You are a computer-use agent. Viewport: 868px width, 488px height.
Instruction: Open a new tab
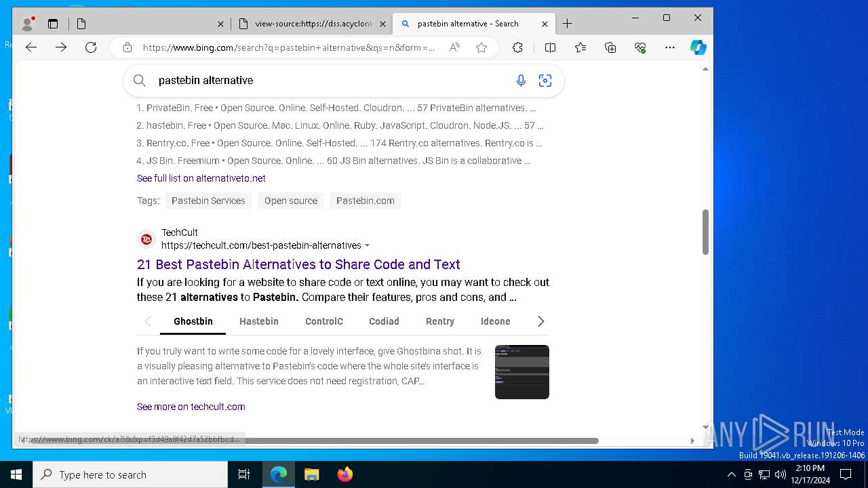click(568, 24)
